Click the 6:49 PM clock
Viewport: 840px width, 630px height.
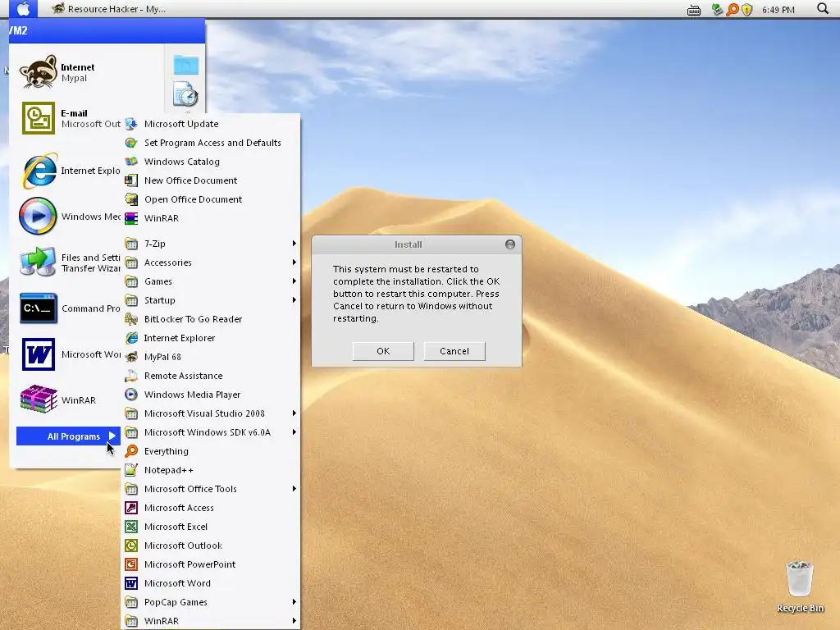coord(778,10)
